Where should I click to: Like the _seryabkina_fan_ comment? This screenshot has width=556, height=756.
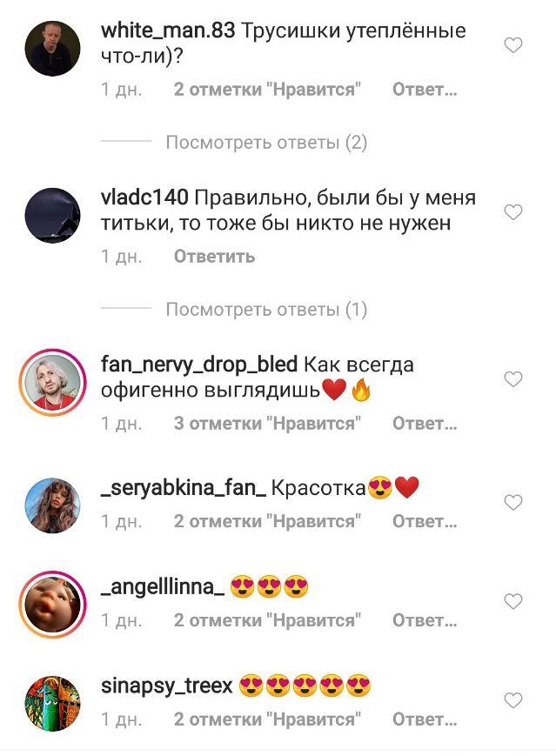point(512,502)
